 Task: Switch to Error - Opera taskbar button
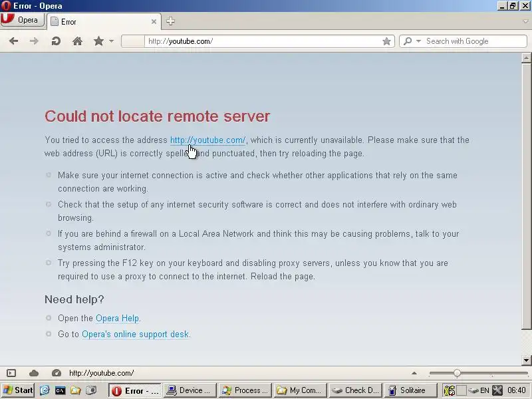pos(135,390)
